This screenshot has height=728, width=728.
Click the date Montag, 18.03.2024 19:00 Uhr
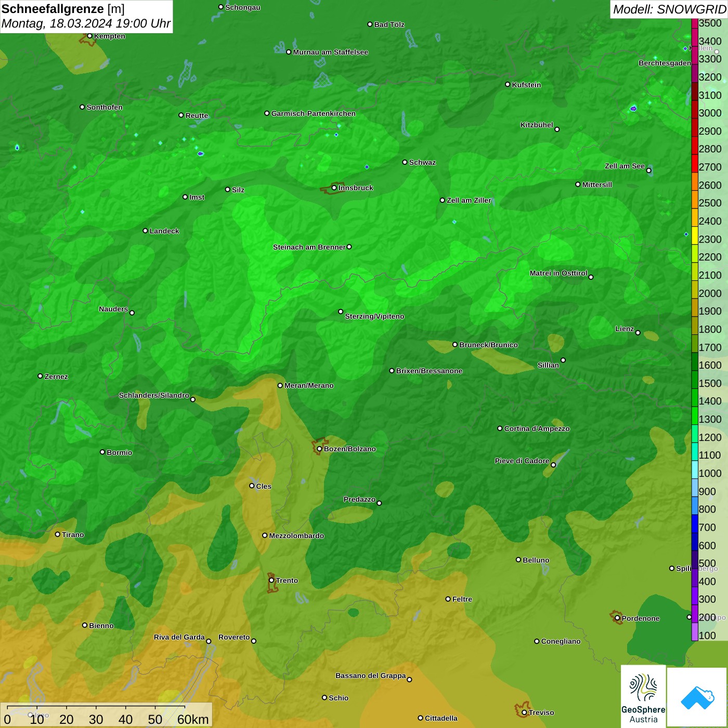click(x=86, y=24)
